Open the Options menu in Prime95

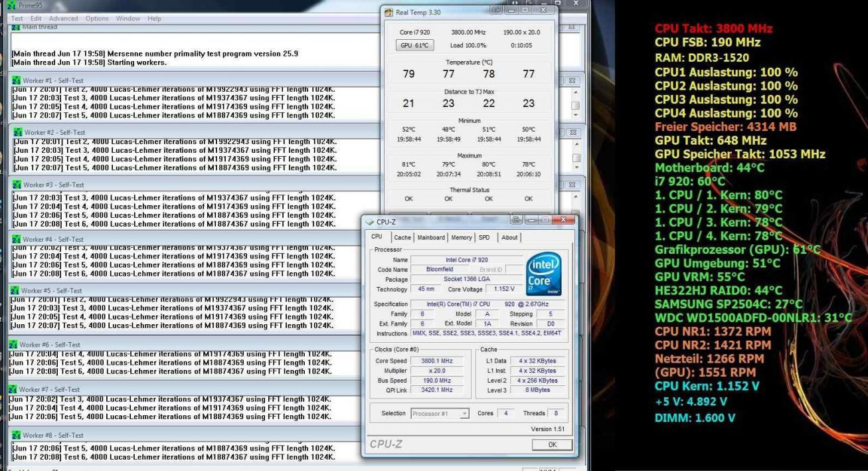click(x=97, y=19)
